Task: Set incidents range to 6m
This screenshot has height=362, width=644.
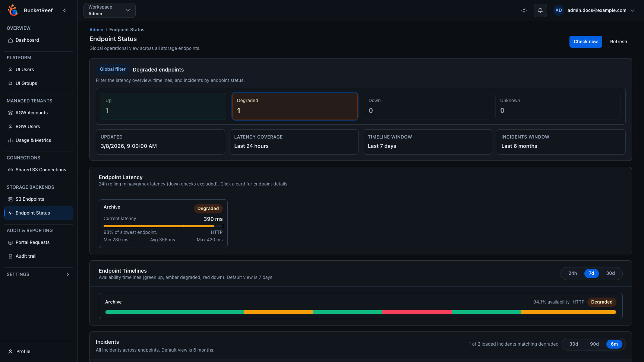Action: 614,344
